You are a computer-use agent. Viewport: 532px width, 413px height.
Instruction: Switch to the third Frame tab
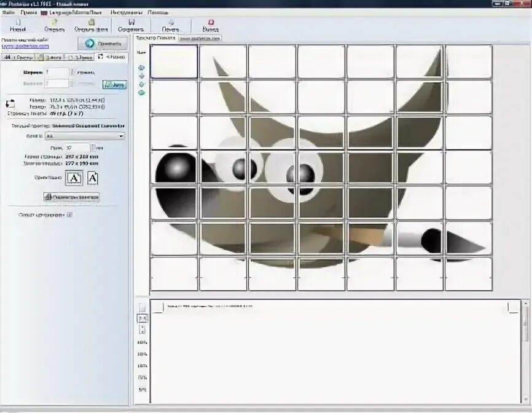[x=79, y=57]
